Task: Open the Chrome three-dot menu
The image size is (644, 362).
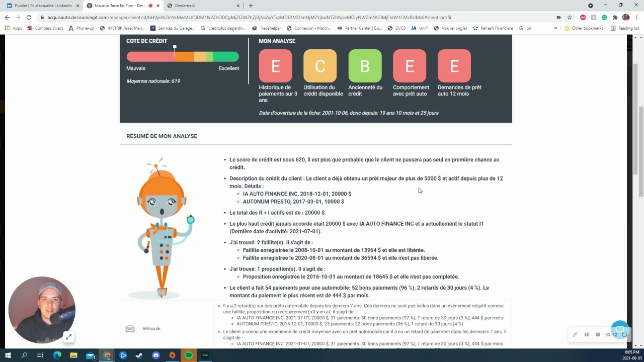Action: tap(636, 17)
